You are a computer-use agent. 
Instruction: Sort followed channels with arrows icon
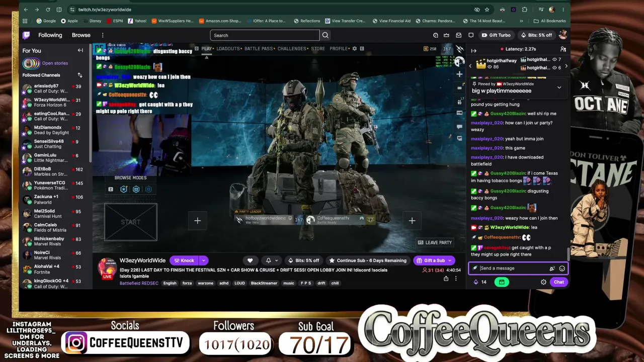click(x=79, y=75)
